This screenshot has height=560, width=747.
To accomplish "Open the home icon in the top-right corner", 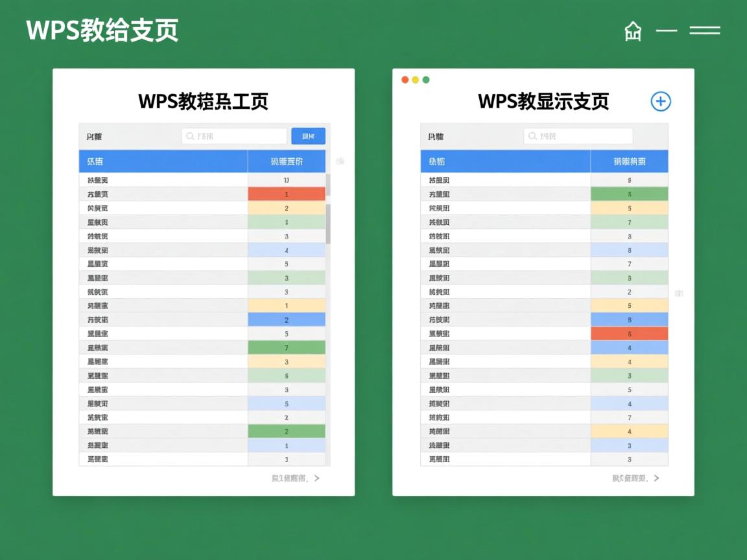I will 632,30.
